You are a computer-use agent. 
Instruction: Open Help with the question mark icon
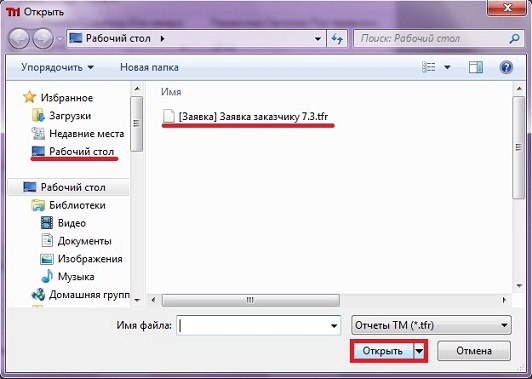[x=506, y=67]
